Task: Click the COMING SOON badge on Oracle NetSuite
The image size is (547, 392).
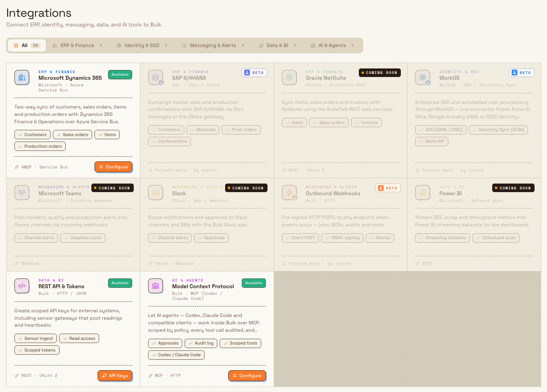Action: [x=379, y=73]
